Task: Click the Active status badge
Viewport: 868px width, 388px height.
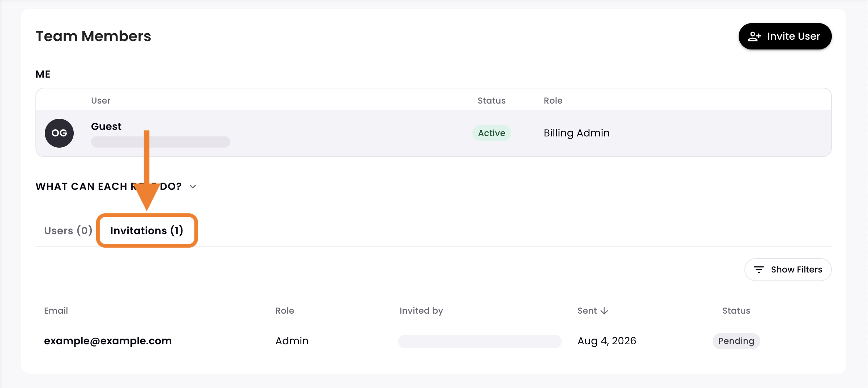Action: [x=491, y=133]
